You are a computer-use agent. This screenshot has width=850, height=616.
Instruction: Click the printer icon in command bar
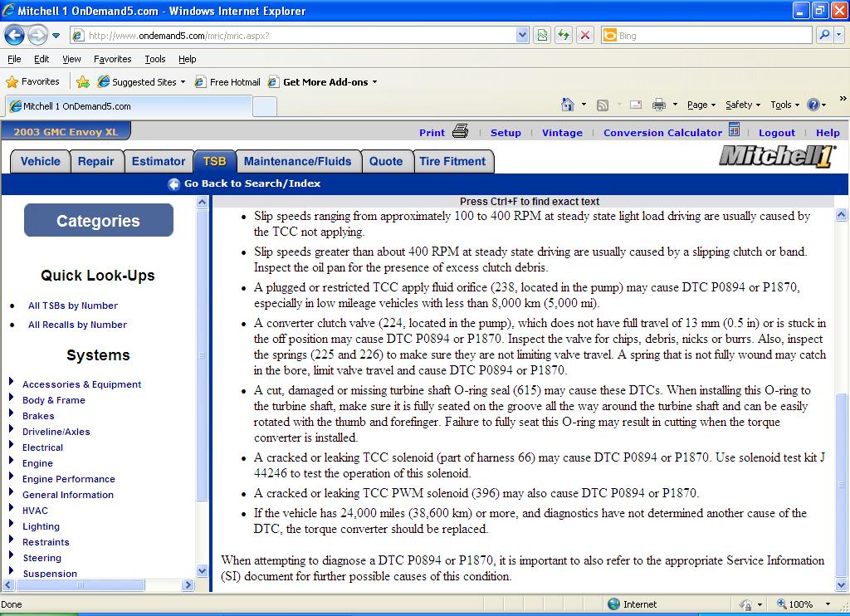click(x=658, y=105)
